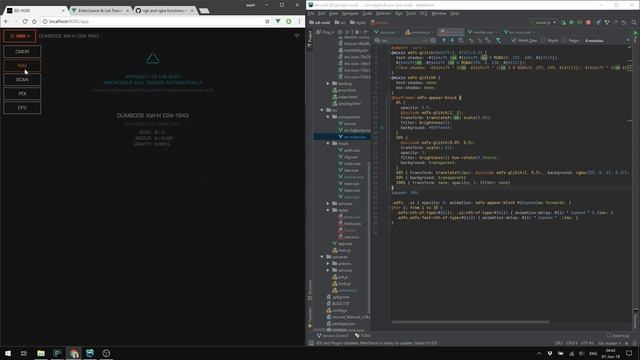Click the Search Everywhere magnifier in WebStorm
Viewport: 640px width, 360px height.
tap(634, 22)
